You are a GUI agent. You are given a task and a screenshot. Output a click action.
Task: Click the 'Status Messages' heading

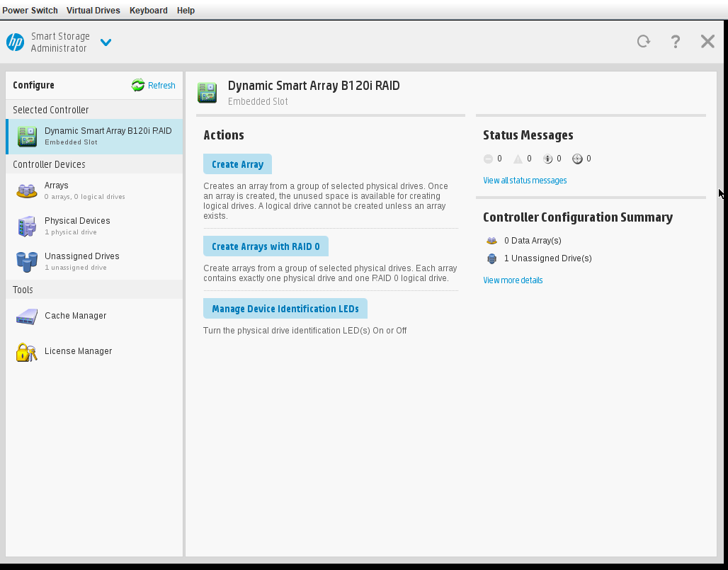(528, 135)
